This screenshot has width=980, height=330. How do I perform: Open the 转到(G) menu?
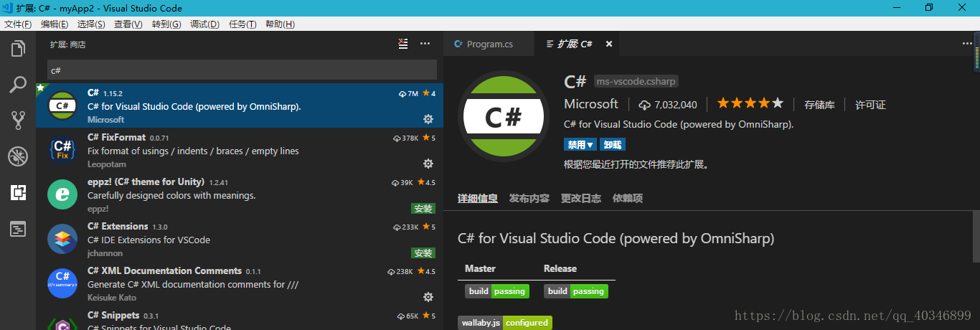pos(166,24)
